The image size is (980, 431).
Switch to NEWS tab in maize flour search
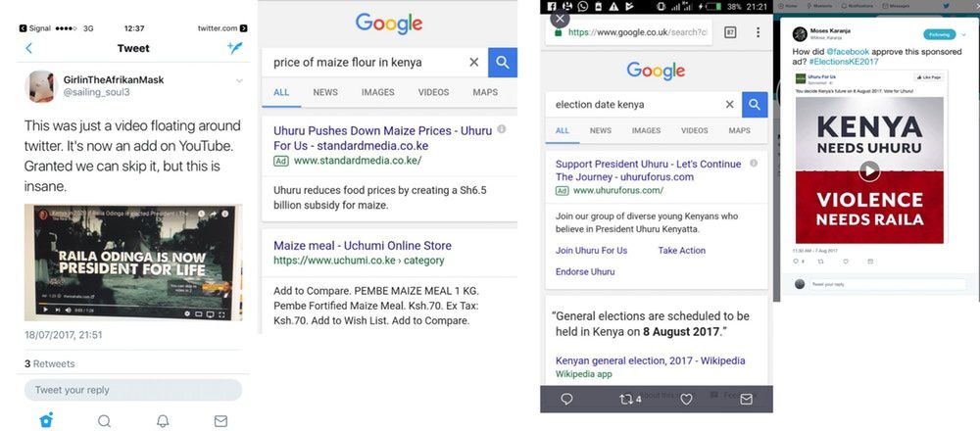[325, 92]
